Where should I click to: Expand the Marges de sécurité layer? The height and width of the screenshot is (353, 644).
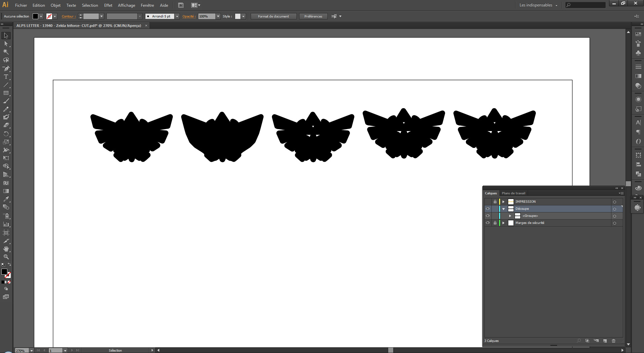(x=504, y=223)
